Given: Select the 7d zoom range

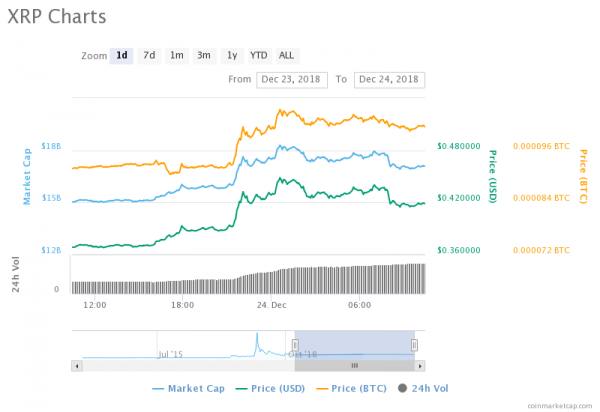Looking at the screenshot, I should tap(149, 56).
